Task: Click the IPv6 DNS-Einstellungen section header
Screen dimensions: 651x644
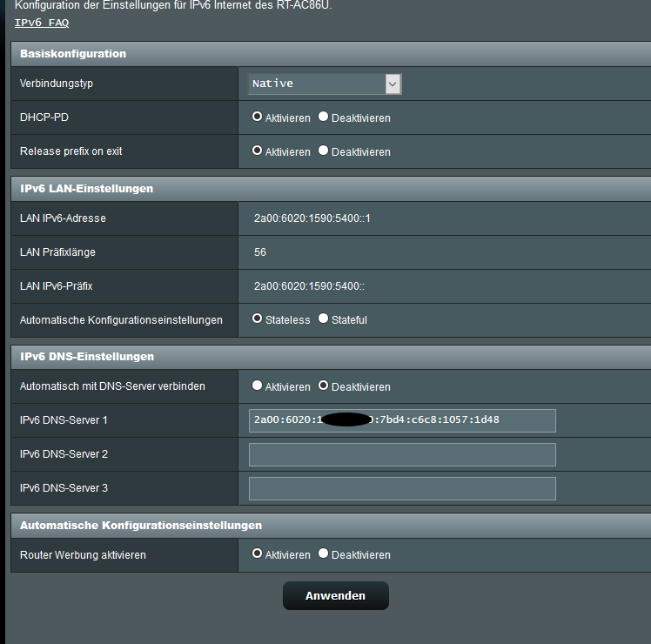Action: pyautogui.click(x=87, y=357)
